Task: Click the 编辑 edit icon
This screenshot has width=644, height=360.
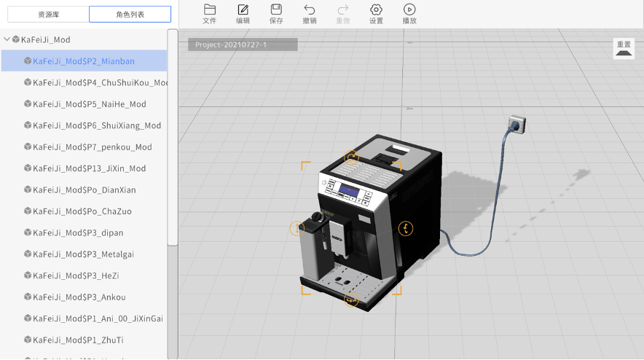Action: (243, 14)
